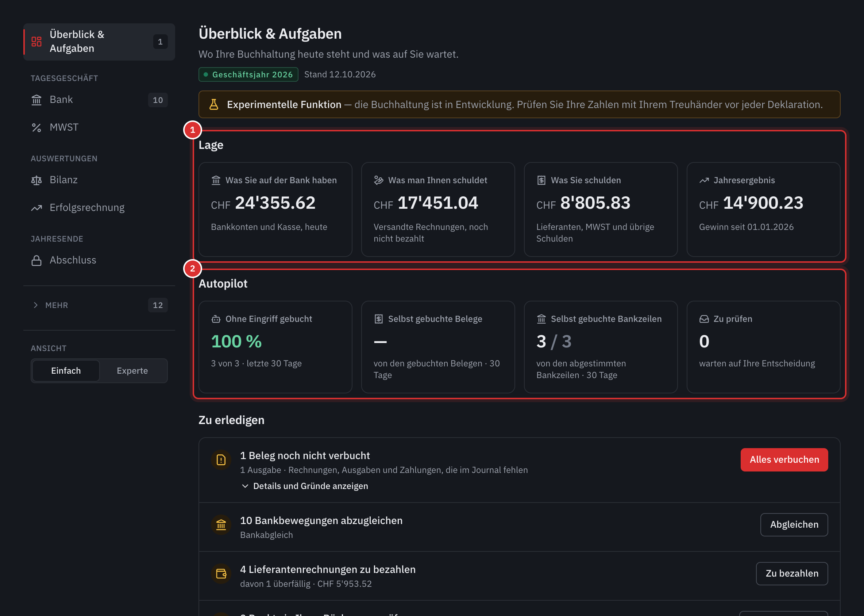Switch view to Einfach
The image size is (864, 616).
(x=66, y=371)
